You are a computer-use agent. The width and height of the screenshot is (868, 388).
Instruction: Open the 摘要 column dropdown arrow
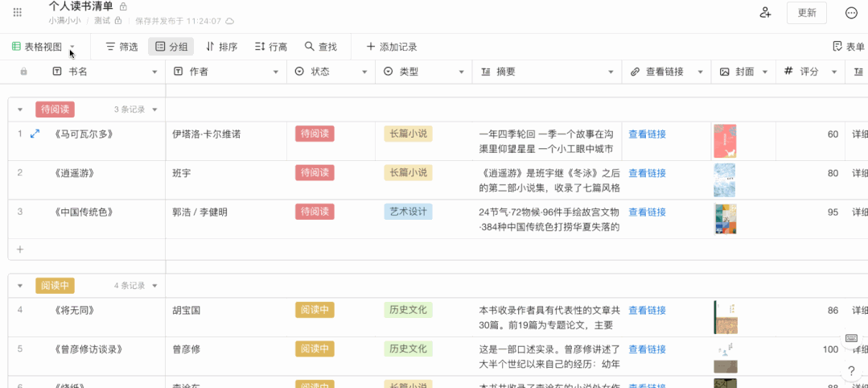pos(611,72)
